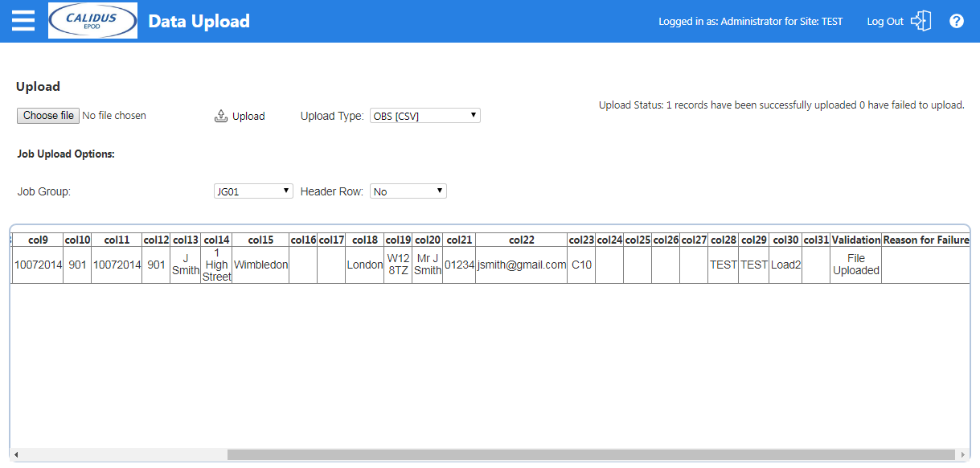Select the jsmith@gmail.com cell
The image size is (980, 468).
pos(522,265)
